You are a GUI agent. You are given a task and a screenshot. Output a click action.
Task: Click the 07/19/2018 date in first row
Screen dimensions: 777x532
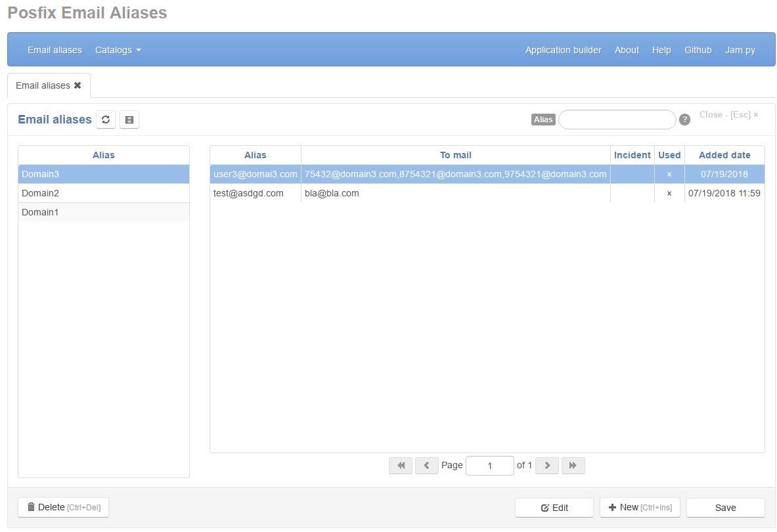(x=724, y=174)
